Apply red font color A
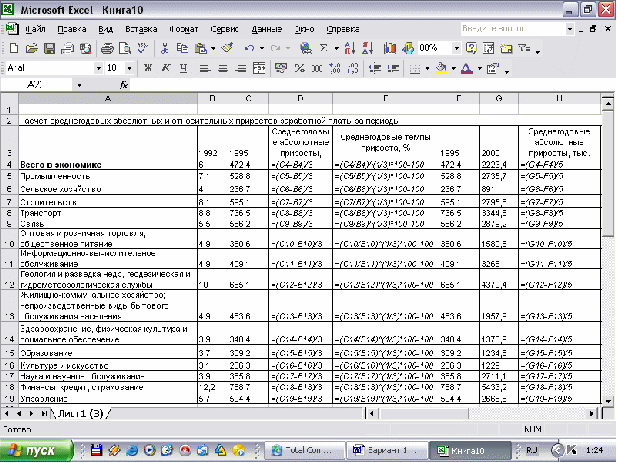This screenshot has height=463, width=617. click(467, 68)
